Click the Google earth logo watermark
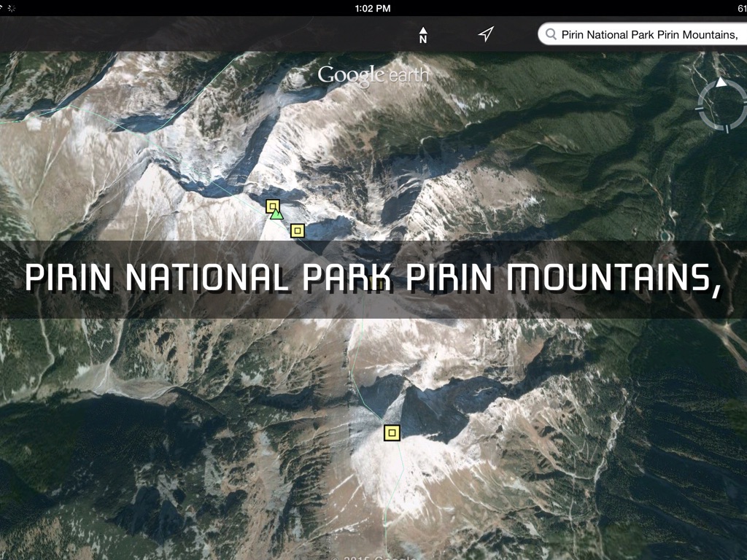Screen dimensions: 747x560 (x=373, y=74)
